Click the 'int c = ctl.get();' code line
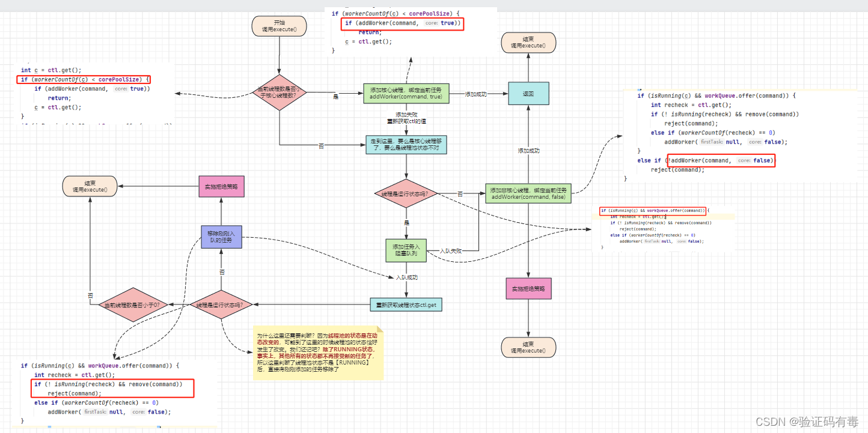Viewport: 868px width, 433px height. pos(51,70)
